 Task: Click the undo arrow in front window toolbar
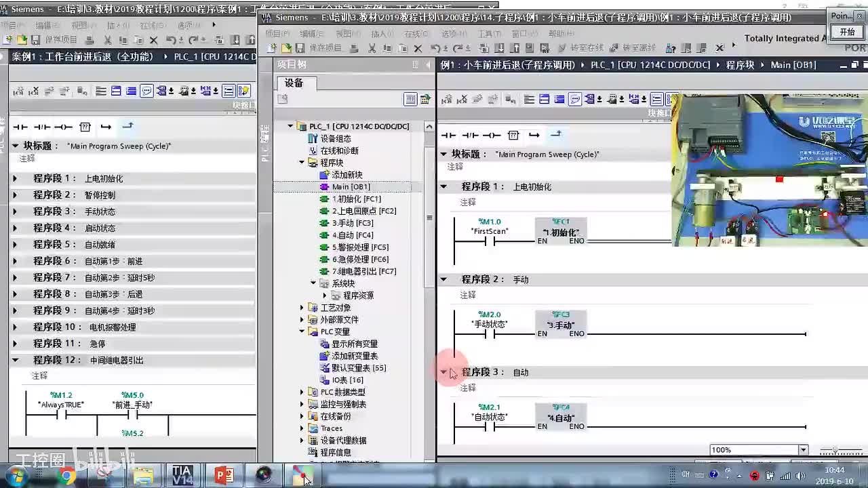436,48
